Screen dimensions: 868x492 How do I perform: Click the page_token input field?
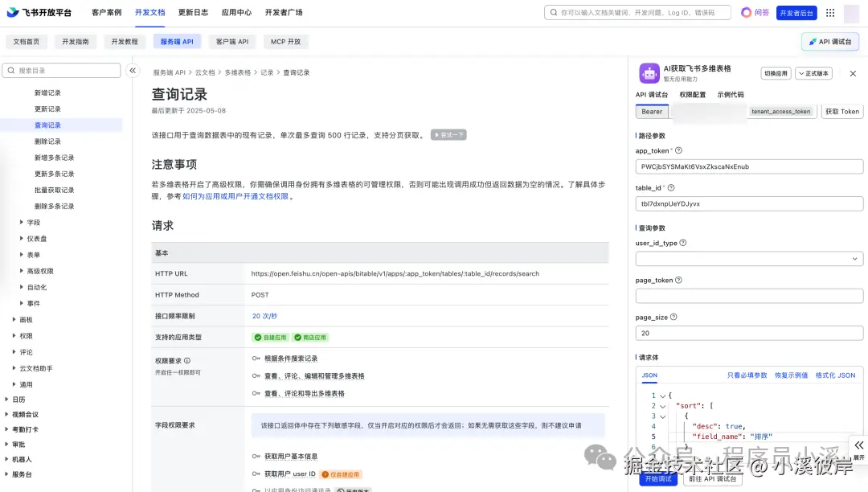[749, 296]
